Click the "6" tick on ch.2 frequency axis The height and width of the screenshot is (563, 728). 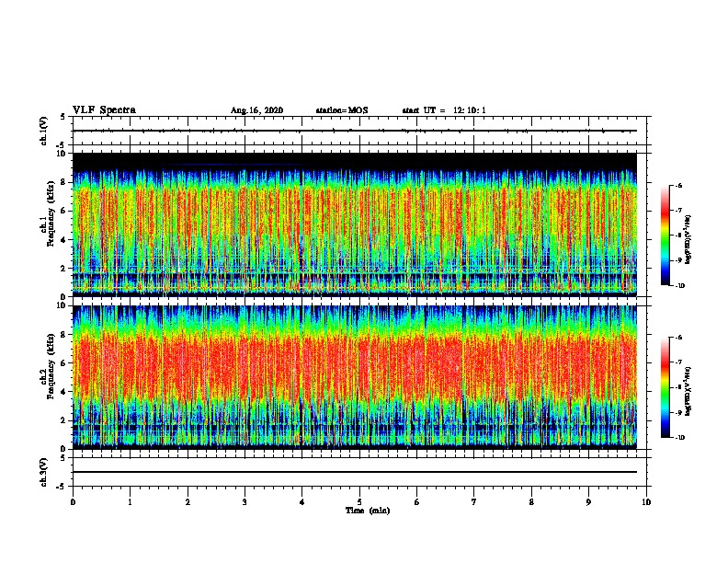pyautogui.click(x=63, y=363)
